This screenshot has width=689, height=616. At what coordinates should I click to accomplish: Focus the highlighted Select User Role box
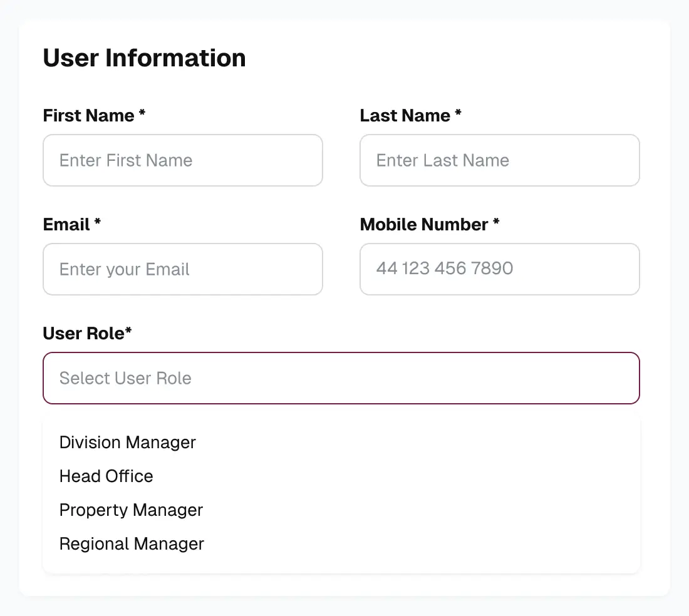341,378
